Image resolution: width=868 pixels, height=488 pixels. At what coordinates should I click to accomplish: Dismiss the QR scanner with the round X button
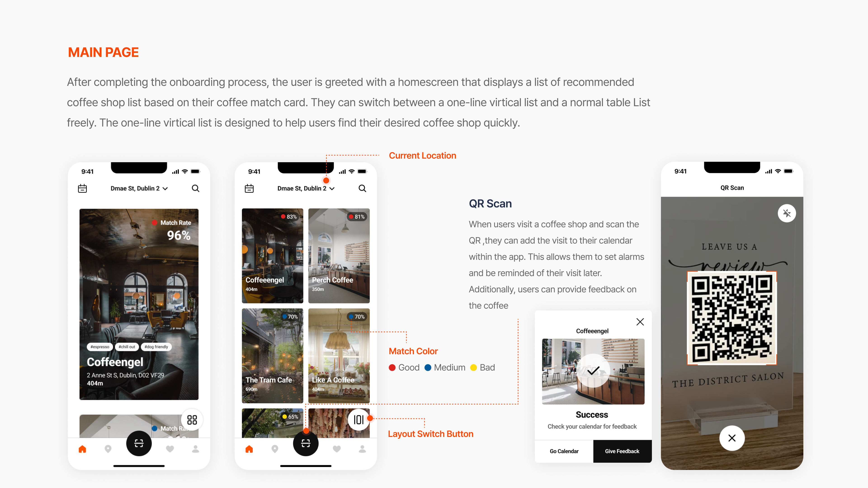coord(732,438)
